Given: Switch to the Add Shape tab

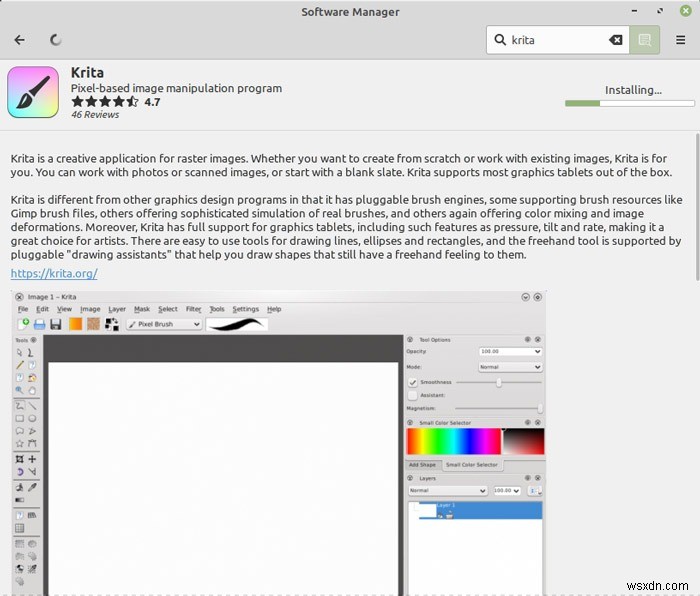Looking at the screenshot, I should pos(422,465).
